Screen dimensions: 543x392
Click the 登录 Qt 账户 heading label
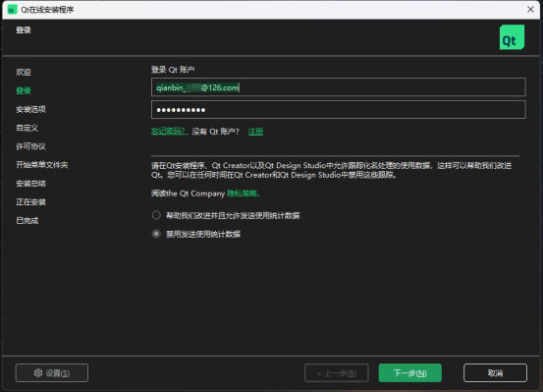coord(173,70)
